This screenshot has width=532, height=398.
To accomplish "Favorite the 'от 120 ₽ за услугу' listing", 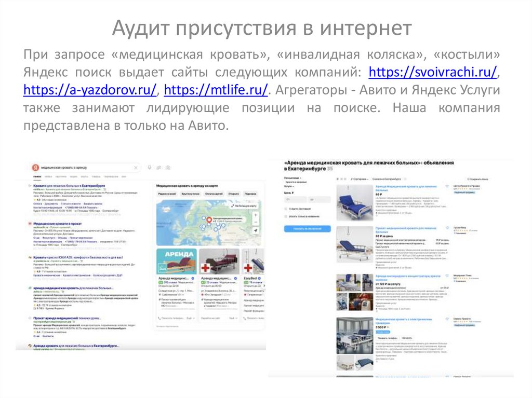I will pyautogui.click(x=447, y=276).
